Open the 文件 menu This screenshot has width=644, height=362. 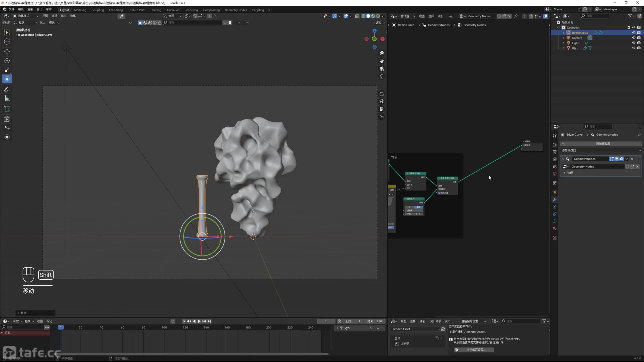pos(11,9)
